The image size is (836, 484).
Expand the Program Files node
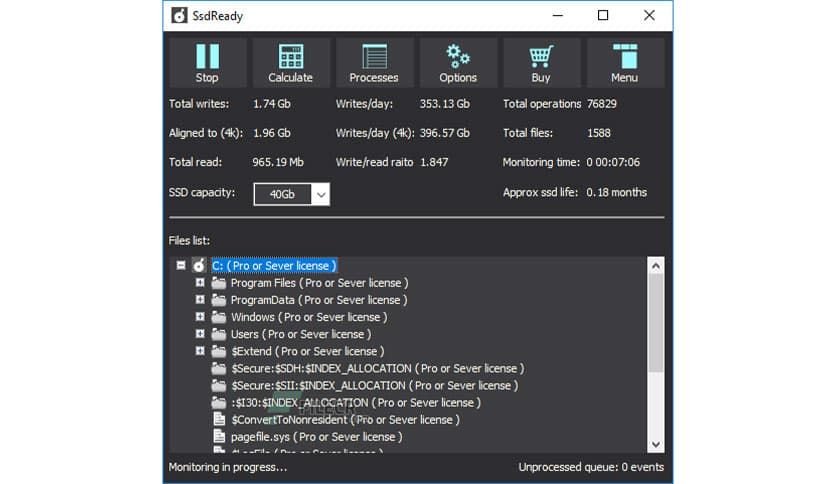[x=200, y=283]
